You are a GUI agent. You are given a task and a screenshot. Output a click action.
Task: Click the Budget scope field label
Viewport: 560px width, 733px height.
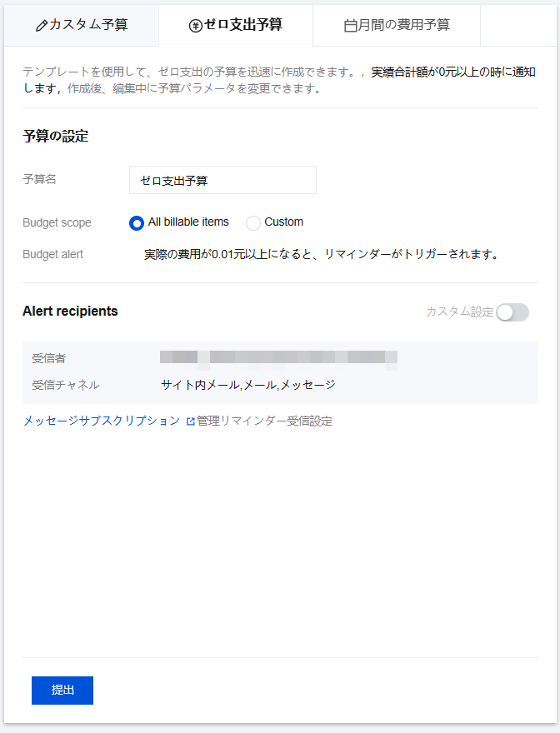click(57, 222)
